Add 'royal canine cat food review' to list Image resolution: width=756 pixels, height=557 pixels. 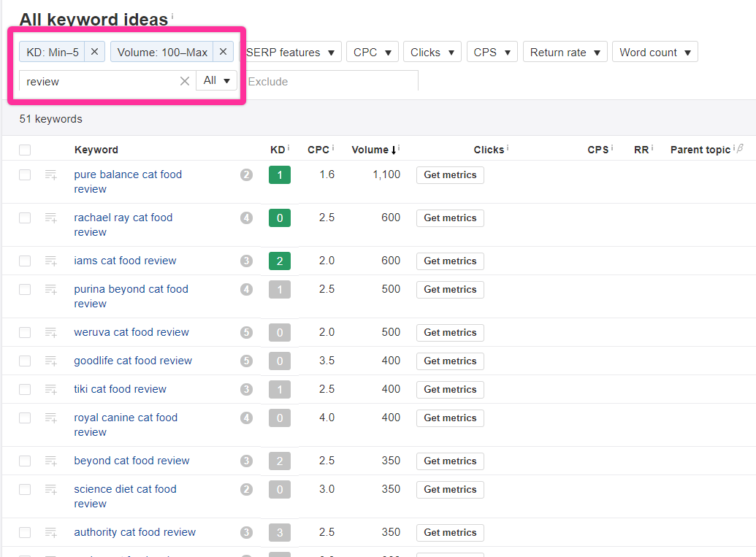coord(50,418)
